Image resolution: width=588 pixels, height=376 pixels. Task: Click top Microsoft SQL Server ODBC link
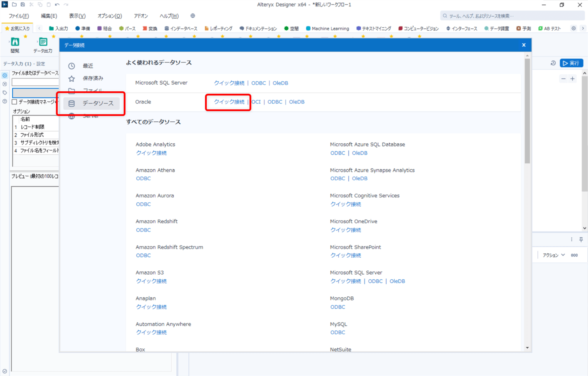pyautogui.click(x=258, y=83)
